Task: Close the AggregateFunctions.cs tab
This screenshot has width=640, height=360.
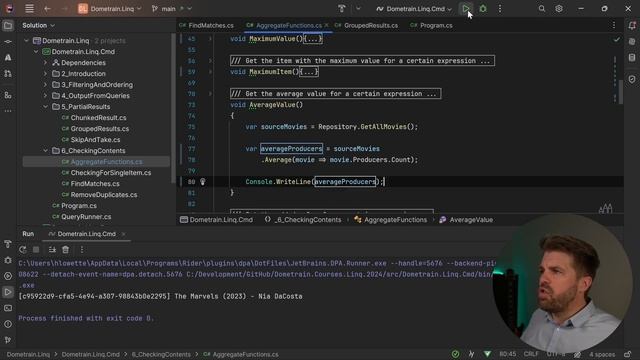Action: point(327,25)
